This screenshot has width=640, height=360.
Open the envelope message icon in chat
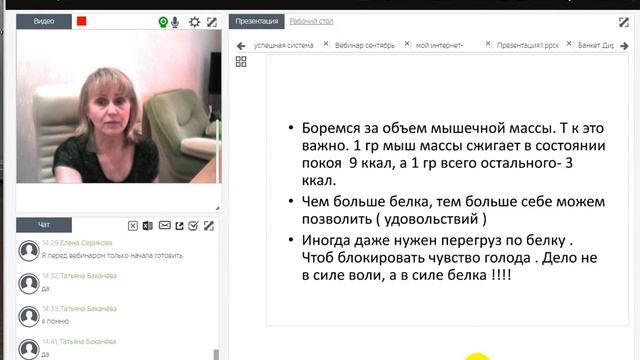tap(164, 225)
